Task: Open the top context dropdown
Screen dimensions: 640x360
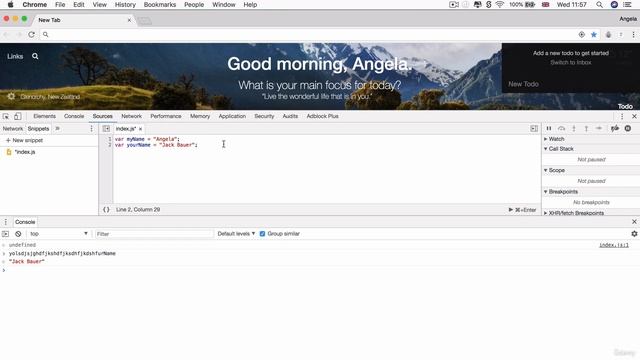Action: [58, 234]
